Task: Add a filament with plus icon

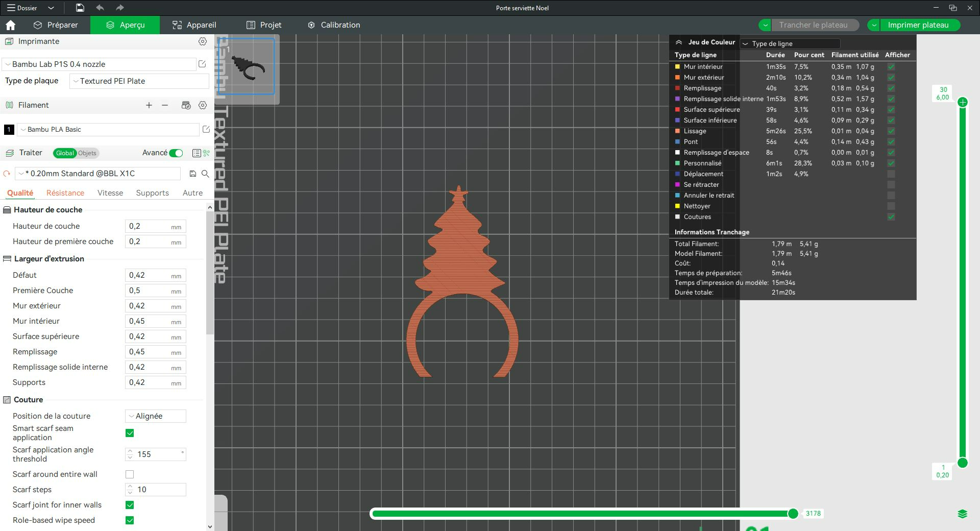Action: pos(149,105)
